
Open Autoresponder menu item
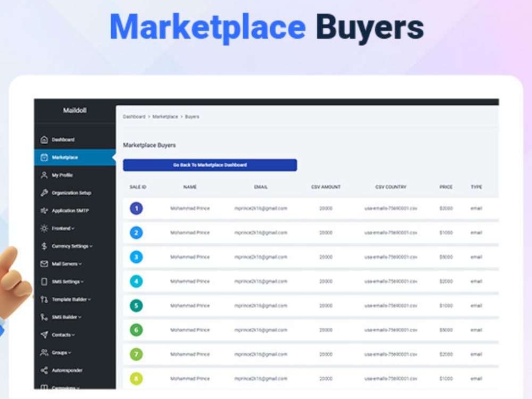click(67, 370)
